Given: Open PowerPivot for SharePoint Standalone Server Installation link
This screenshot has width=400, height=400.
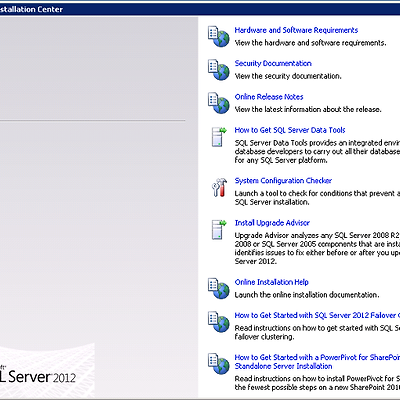Looking at the screenshot, I should (x=317, y=362).
